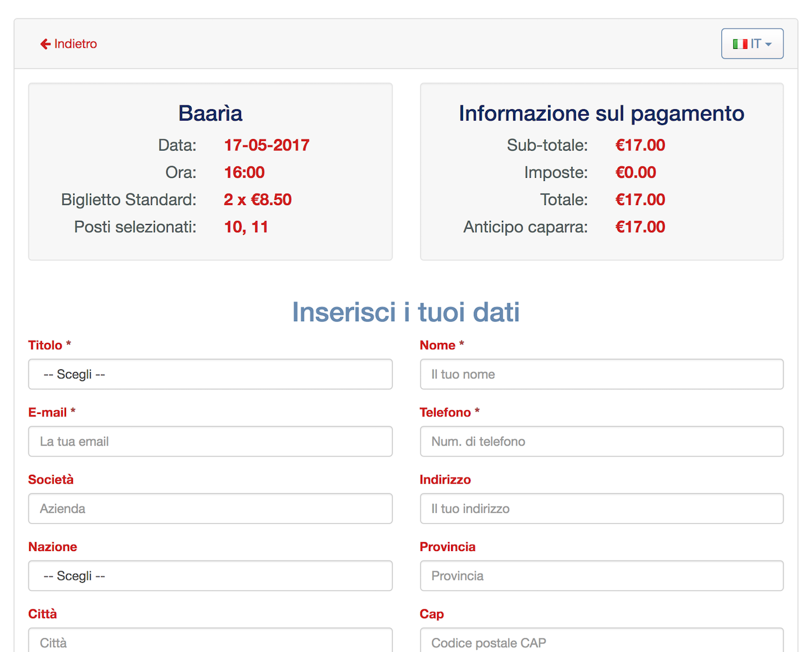Viewport: 812px width, 652px height.
Task: Click the Società company field
Action: [x=210, y=509]
